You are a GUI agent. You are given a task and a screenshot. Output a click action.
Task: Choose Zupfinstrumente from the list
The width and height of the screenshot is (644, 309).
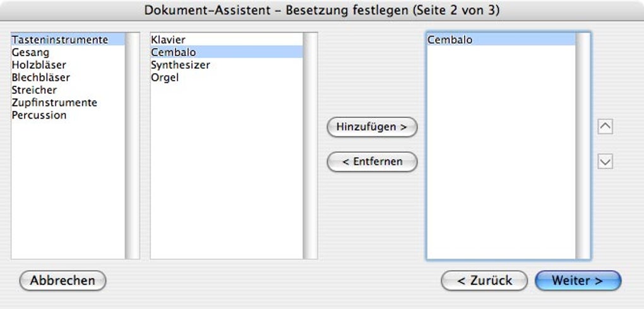pos(54,103)
